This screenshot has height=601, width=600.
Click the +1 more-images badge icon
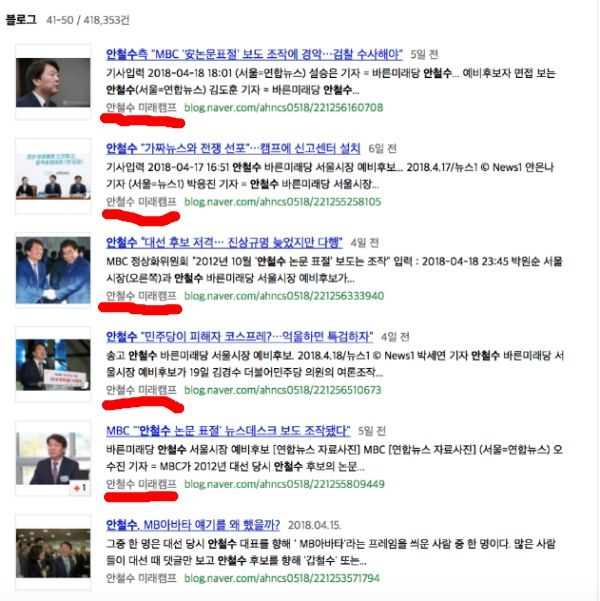point(80,488)
